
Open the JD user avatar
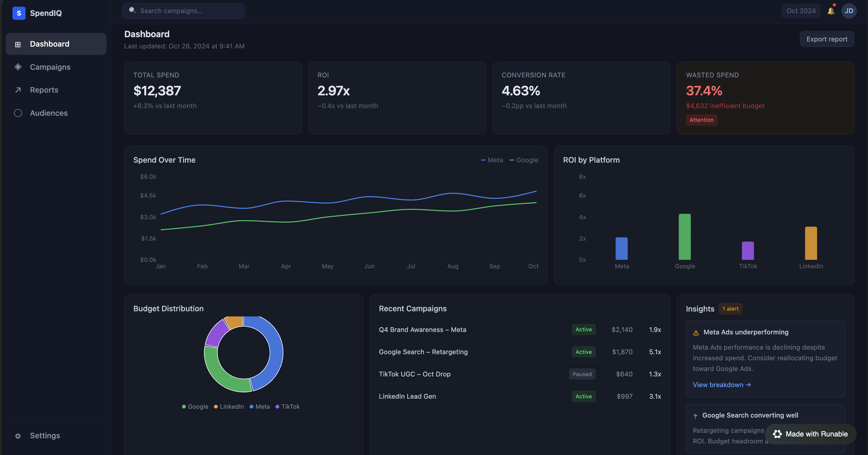[x=849, y=11]
